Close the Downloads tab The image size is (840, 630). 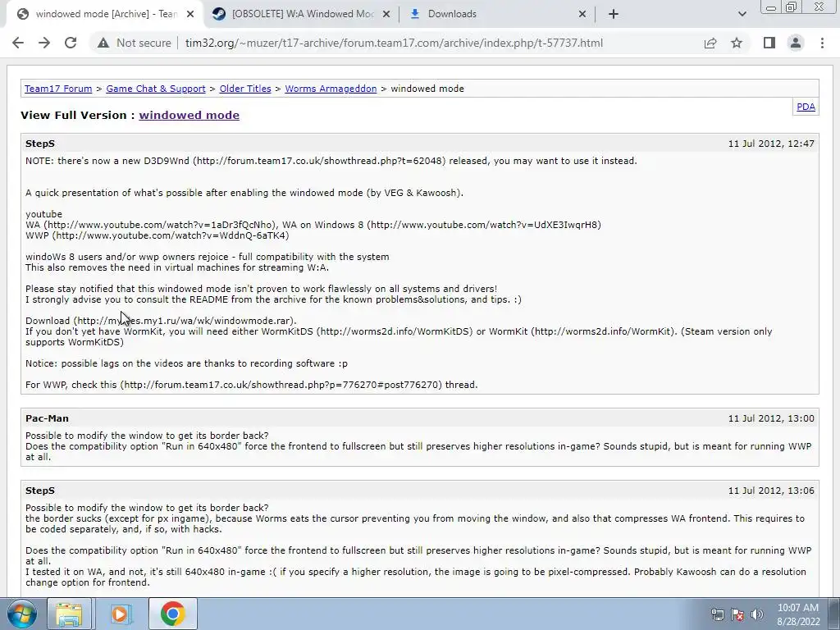(x=582, y=15)
